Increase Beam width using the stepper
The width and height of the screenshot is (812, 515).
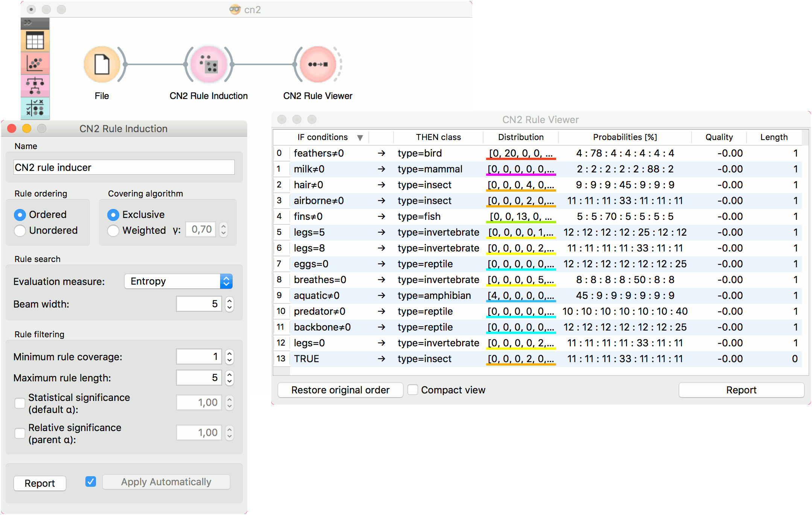coord(229,301)
